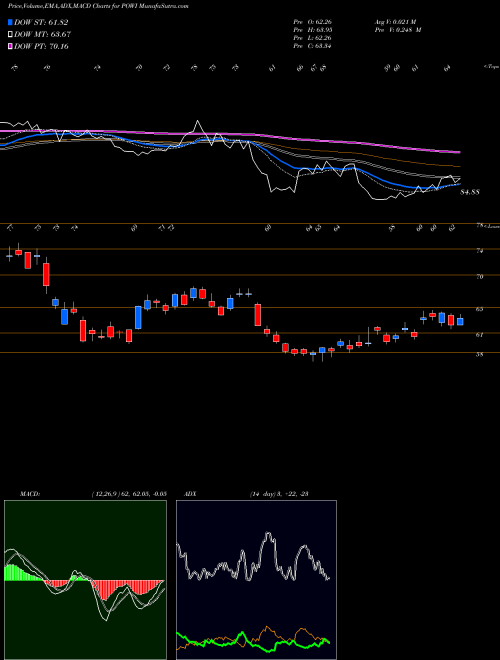Click inside the dark blue ADX chart
The height and width of the screenshot is (660, 500).
pyautogui.click(x=256, y=580)
